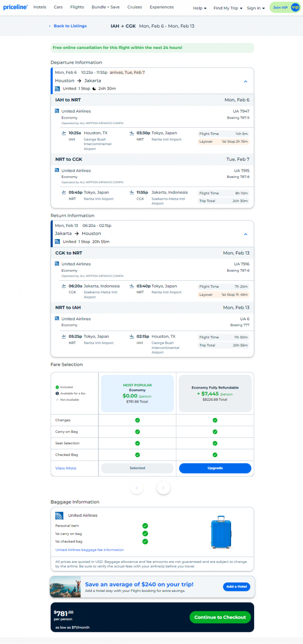303x644 pixels.
Task: Click United logo in CGK to NRT segment
Action: pyautogui.click(x=57, y=264)
